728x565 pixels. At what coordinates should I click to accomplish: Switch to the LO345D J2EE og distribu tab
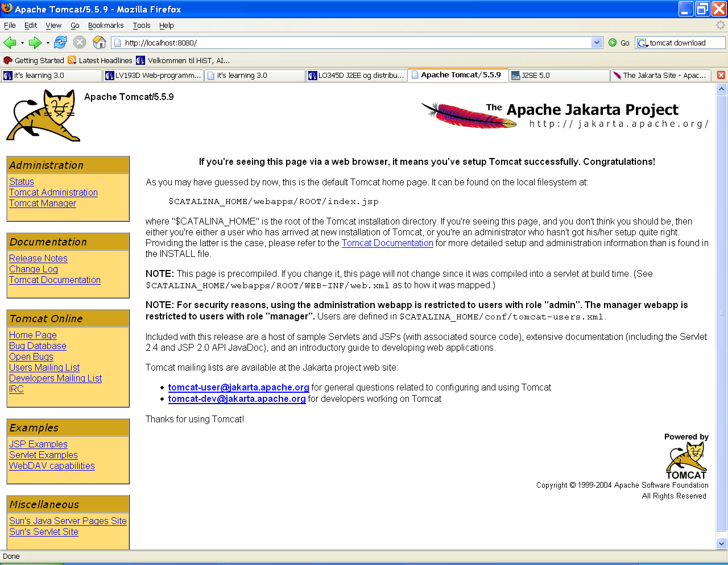click(356, 75)
